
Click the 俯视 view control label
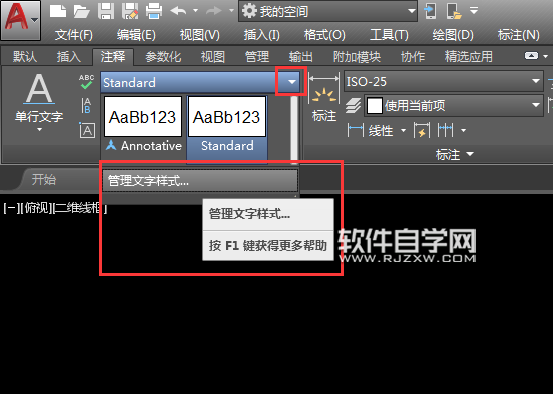36,208
